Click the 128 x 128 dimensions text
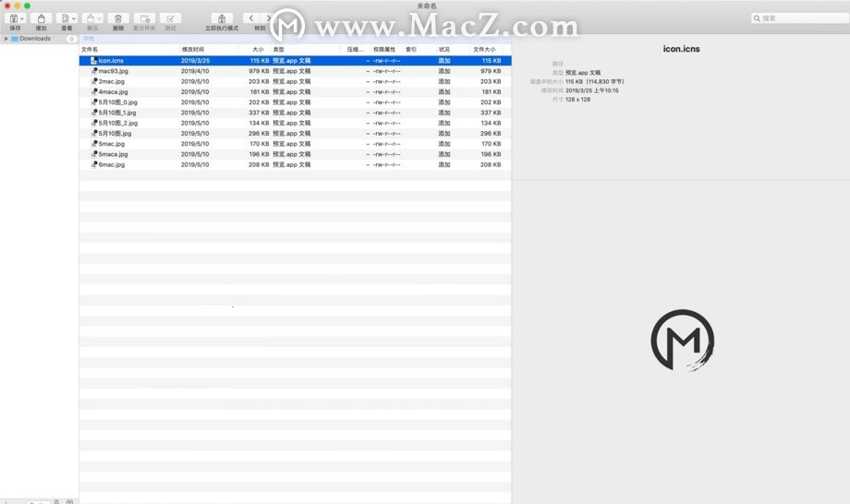The image size is (850, 504). click(577, 100)
